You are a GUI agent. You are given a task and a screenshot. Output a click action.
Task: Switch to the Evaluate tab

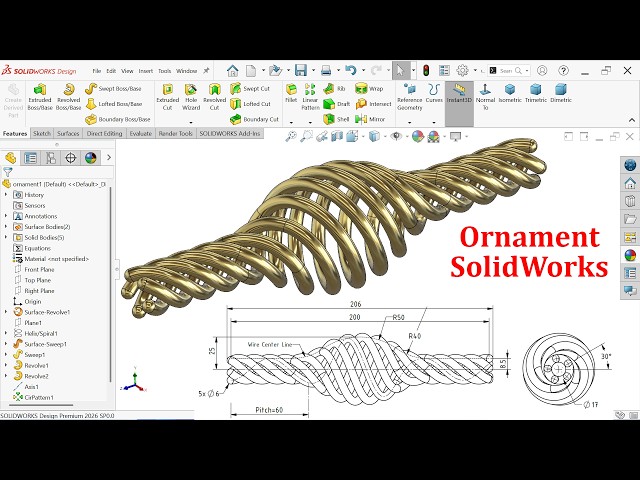(141, 133)
